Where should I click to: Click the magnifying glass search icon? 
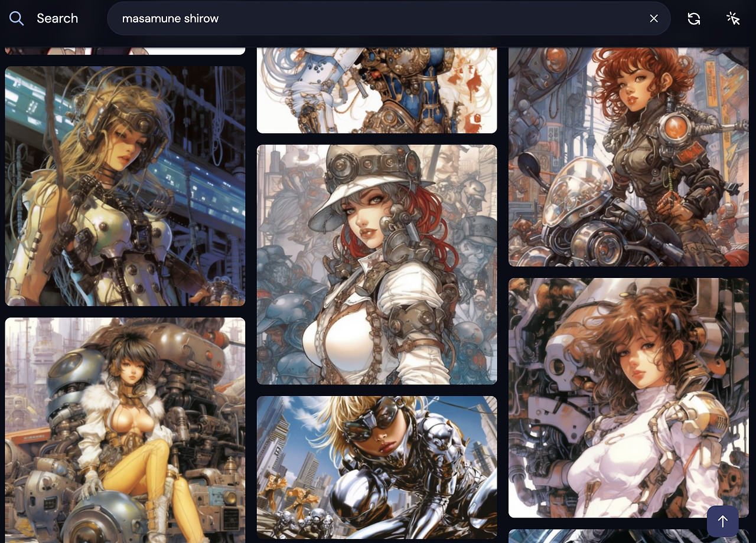pyautogui.click(x=17, y=18)
